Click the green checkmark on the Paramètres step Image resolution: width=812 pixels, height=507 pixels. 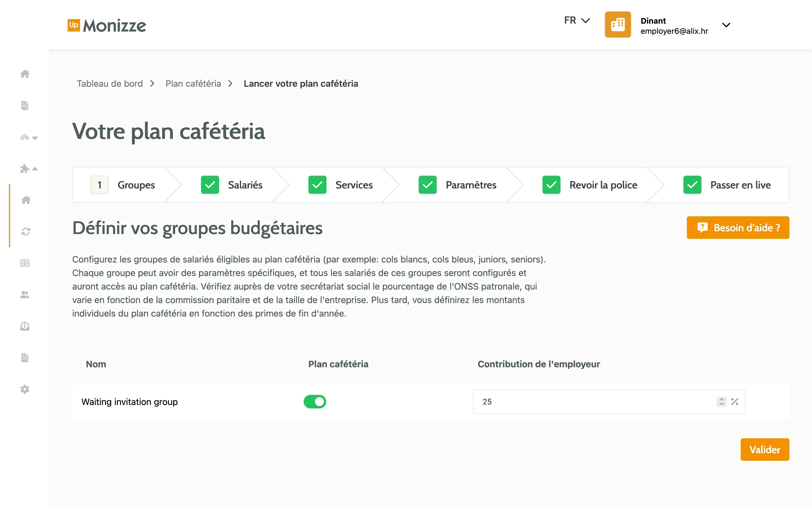pyautogui.click(x=427, y=184)
